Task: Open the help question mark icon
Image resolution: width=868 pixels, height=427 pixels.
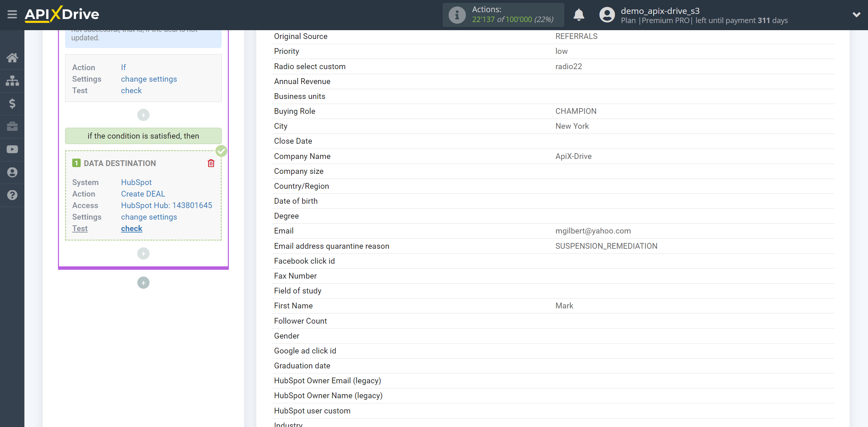Action: click(12, 195)
